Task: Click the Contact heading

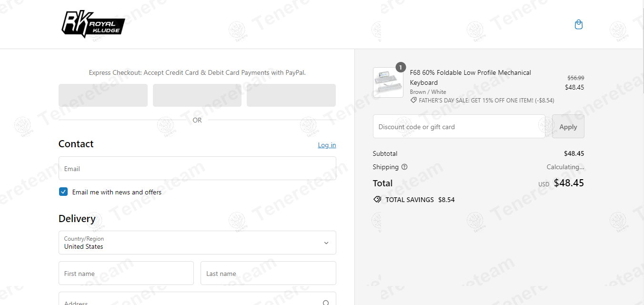Action: coord(76,144)
